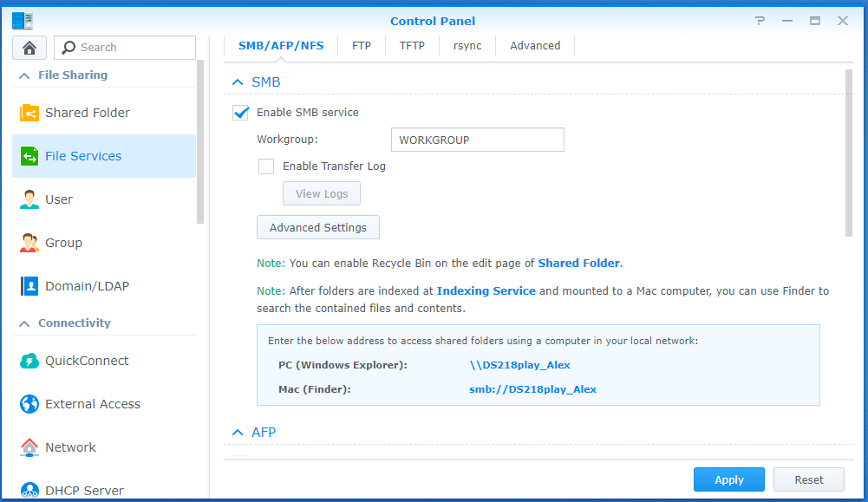868x502 pixels.
Task: Disable the Enable SMB service checkbox
Action: coord(241,113)
